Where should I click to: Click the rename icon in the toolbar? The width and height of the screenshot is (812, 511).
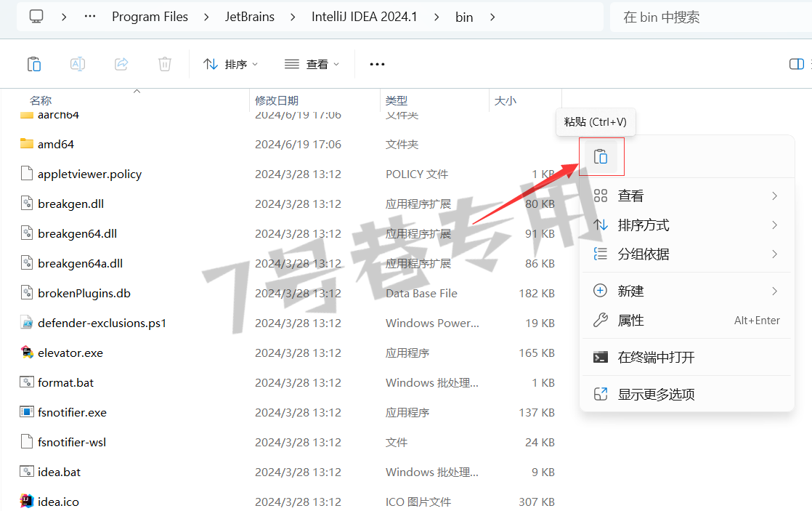(x=78, y=64)
